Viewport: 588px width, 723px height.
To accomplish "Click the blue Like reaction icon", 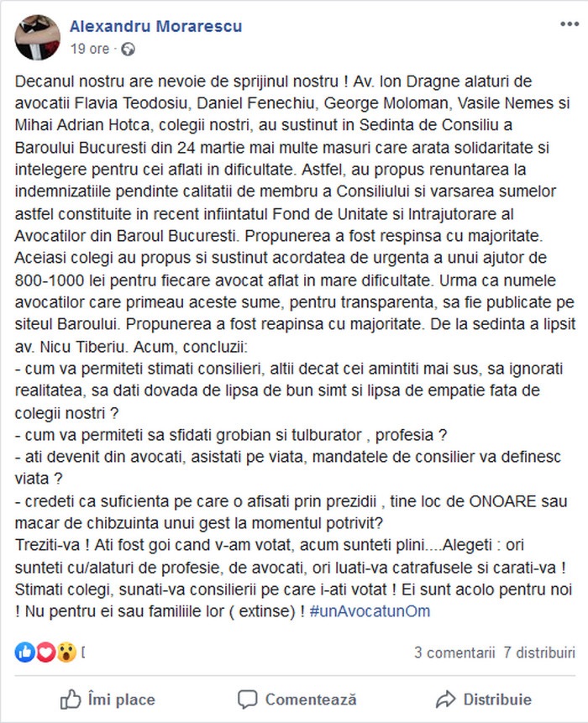I will tap(25, 652).
